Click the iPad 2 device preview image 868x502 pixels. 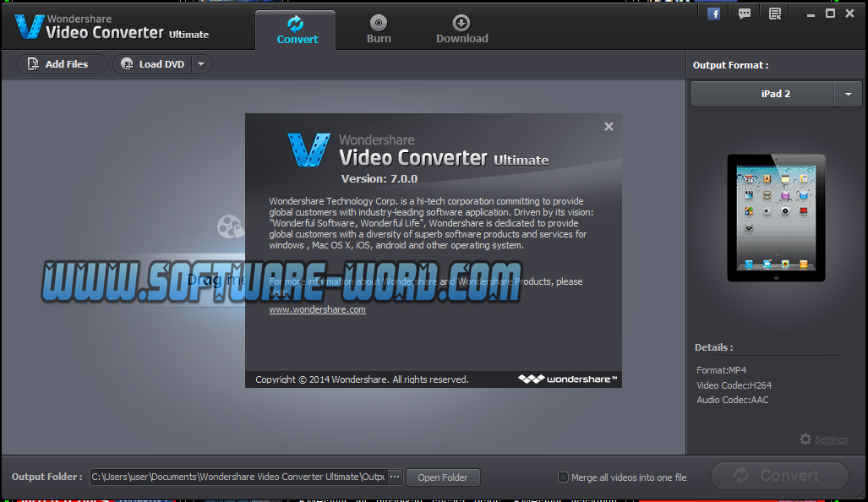(x=776, y=218)
